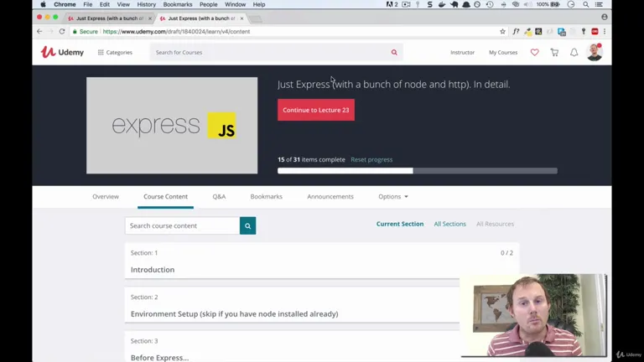Select the All Resources filter
Screen dimensions: 644x362
tap(495, 224)
